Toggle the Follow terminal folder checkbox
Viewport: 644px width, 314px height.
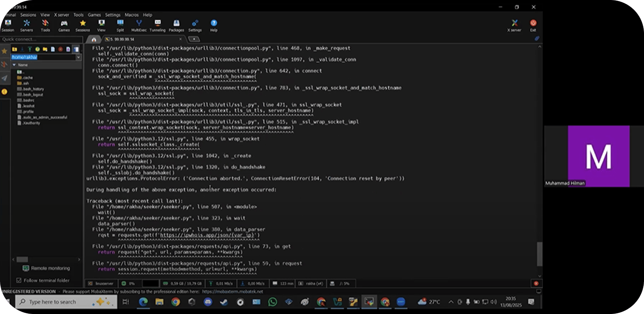pos(19,281)
